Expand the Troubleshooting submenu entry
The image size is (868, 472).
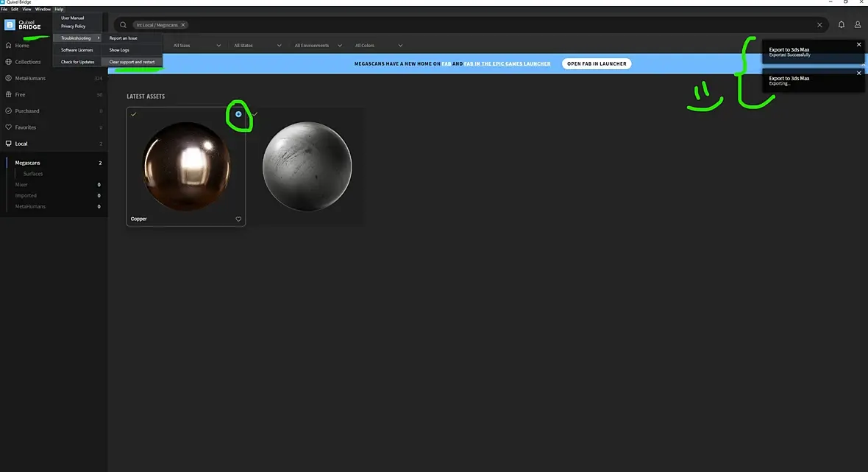tap(77, 38)
